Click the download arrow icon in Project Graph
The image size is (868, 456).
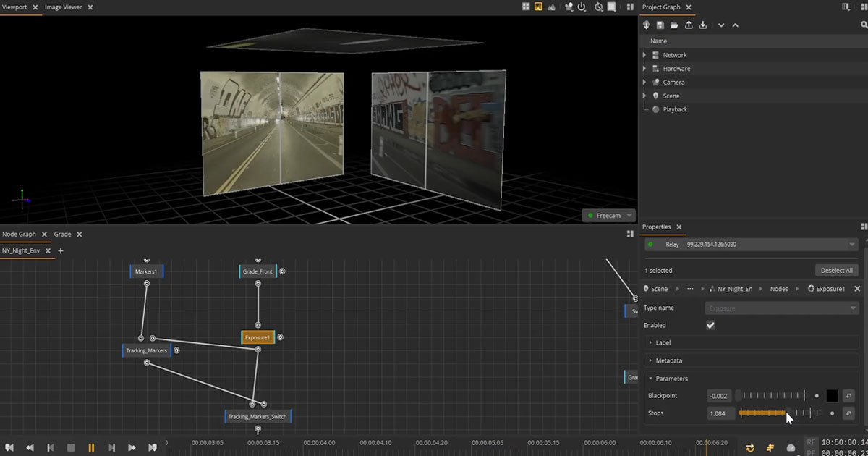click(703, 25)
